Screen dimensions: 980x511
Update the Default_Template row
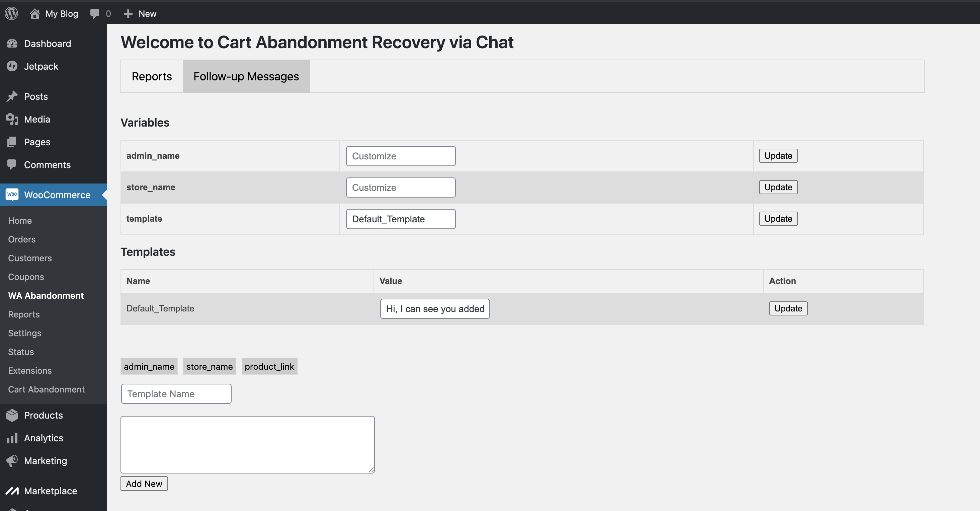pyautogui.click(x=788, y=308)
